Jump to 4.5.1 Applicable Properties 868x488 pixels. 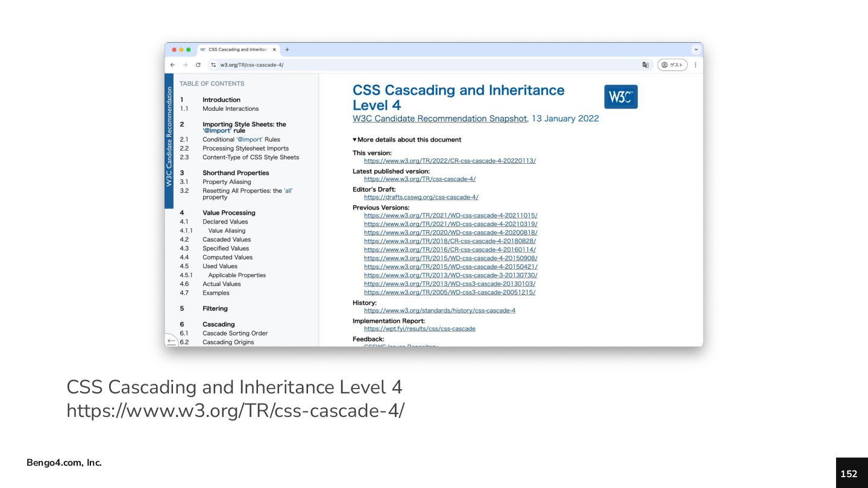[237, 275]
